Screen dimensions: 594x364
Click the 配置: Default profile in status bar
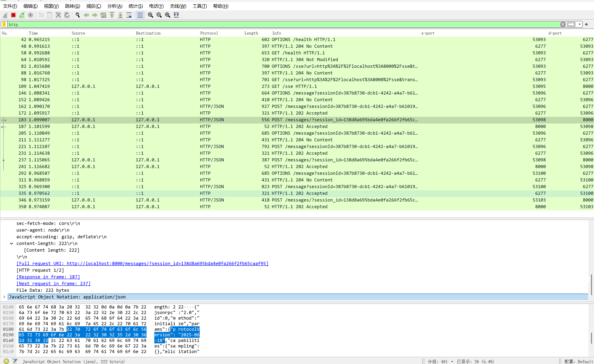click(x=578, y=361)
